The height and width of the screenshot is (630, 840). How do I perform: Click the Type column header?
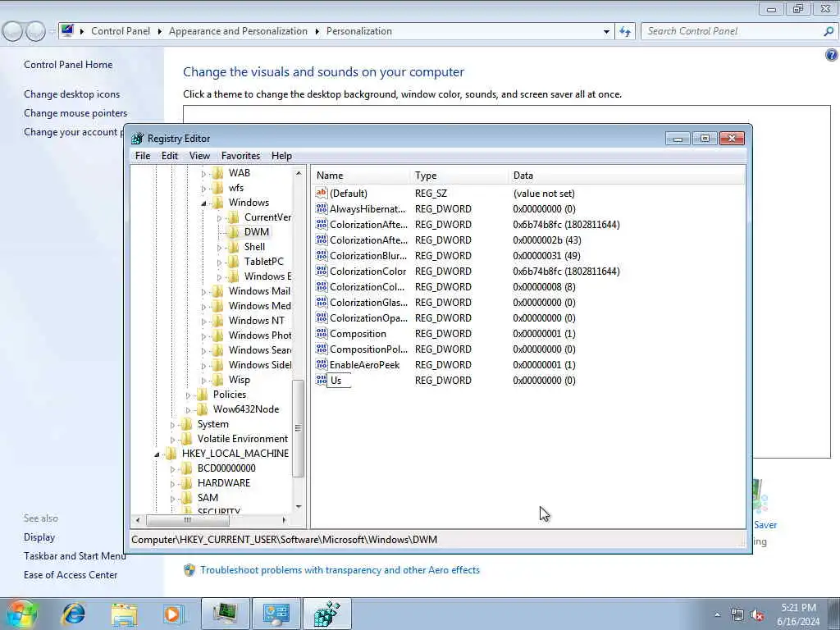459,176
